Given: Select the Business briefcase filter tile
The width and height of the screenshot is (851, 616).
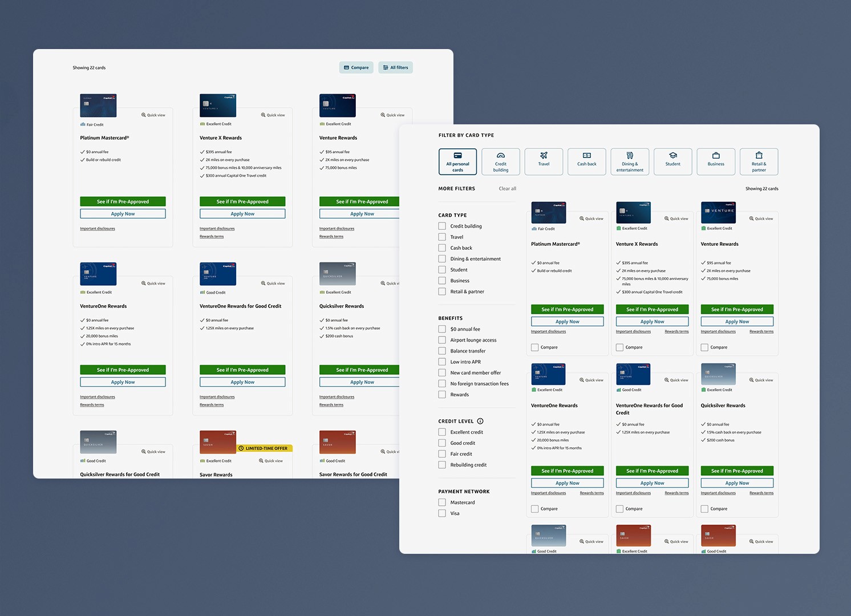Looking at the screenshot, I should (716, 161).
